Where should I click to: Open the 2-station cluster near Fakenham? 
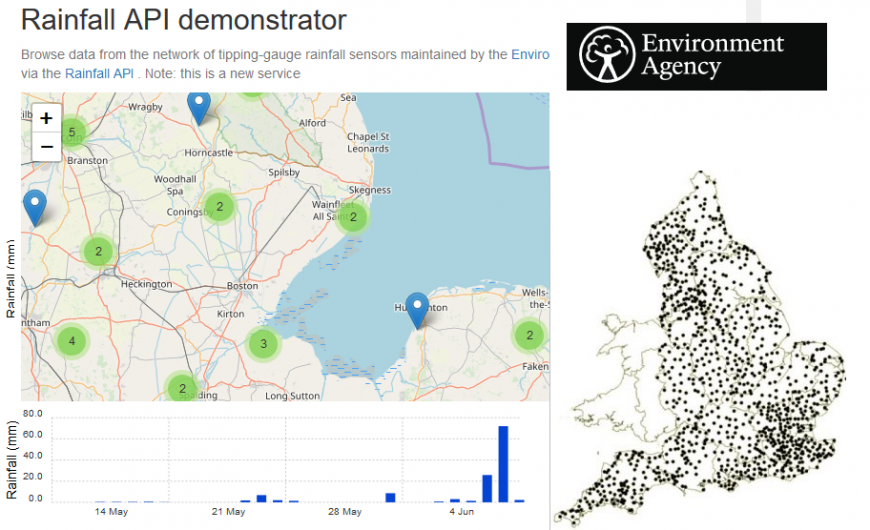click(529, 335)
